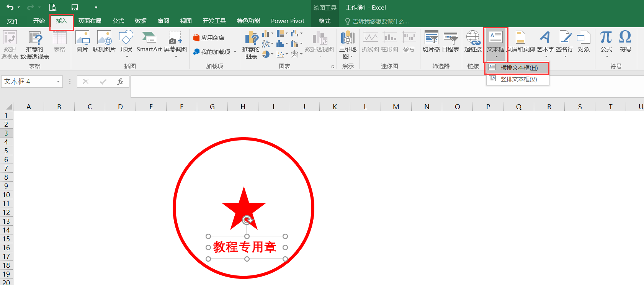Viewport: 644px width, 285px height.
Task: Click the Name Box showing 文本框 4
Action: click(29, 82)
